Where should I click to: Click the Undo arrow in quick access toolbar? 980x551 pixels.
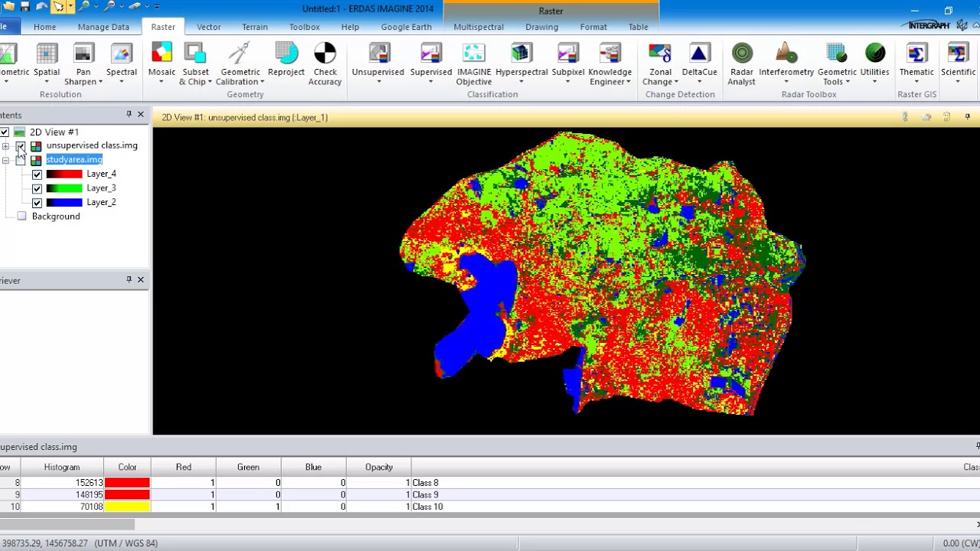(41, 6)
